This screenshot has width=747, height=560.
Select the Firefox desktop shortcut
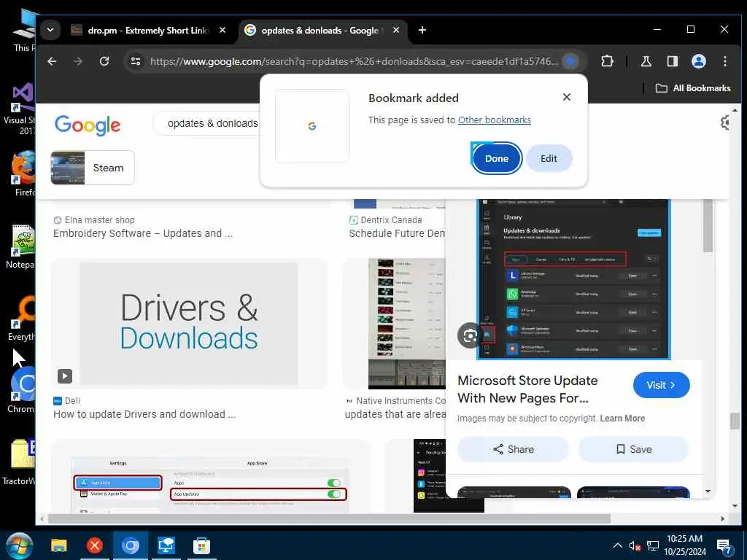click(x=24, y=174)
